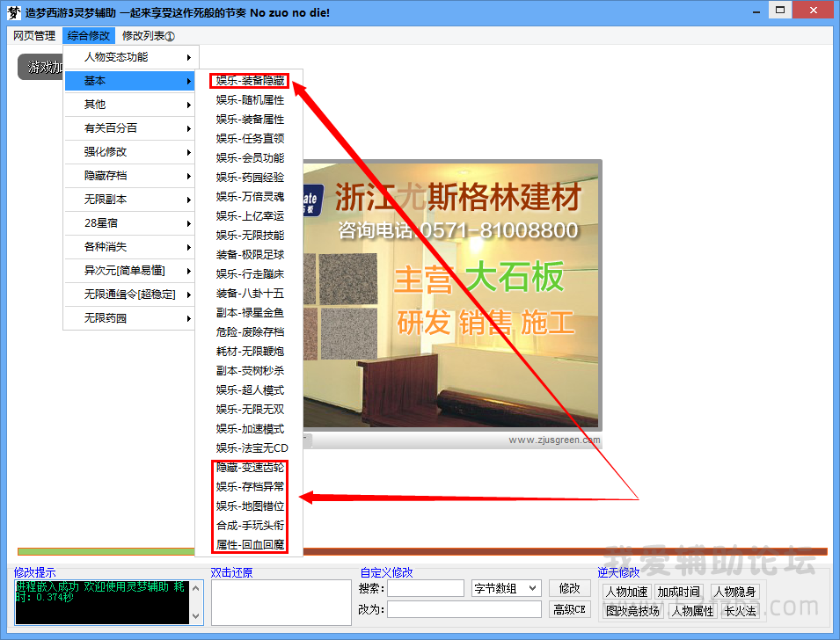Open the 修改列表① menu
This screenshot has height=640, width=840.
click(x=148, y=36)
